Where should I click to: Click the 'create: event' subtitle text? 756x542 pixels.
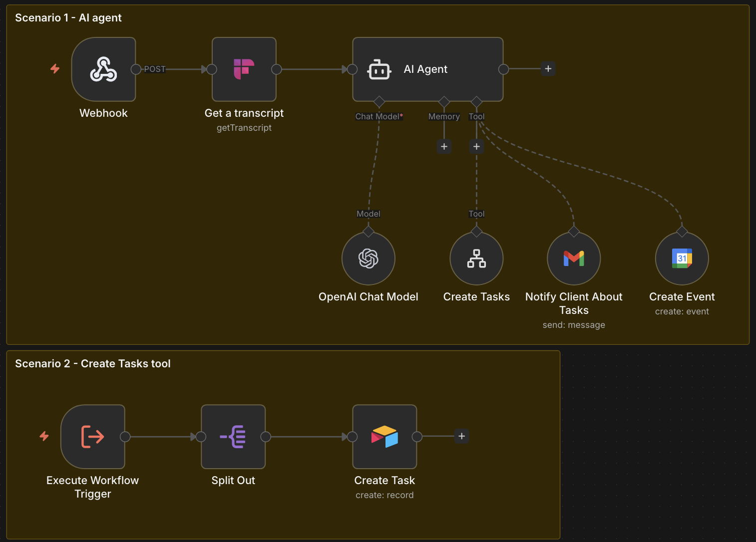point(682,311)
